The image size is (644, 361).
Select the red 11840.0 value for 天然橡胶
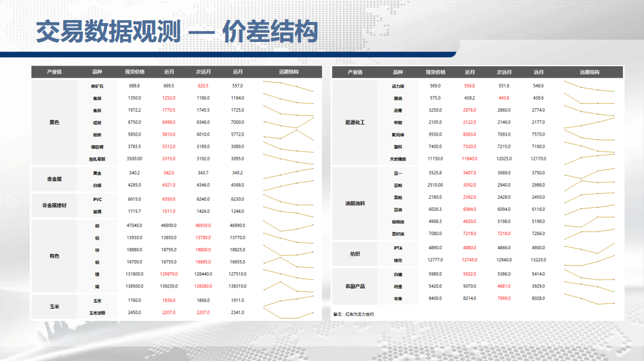point(470,159)
